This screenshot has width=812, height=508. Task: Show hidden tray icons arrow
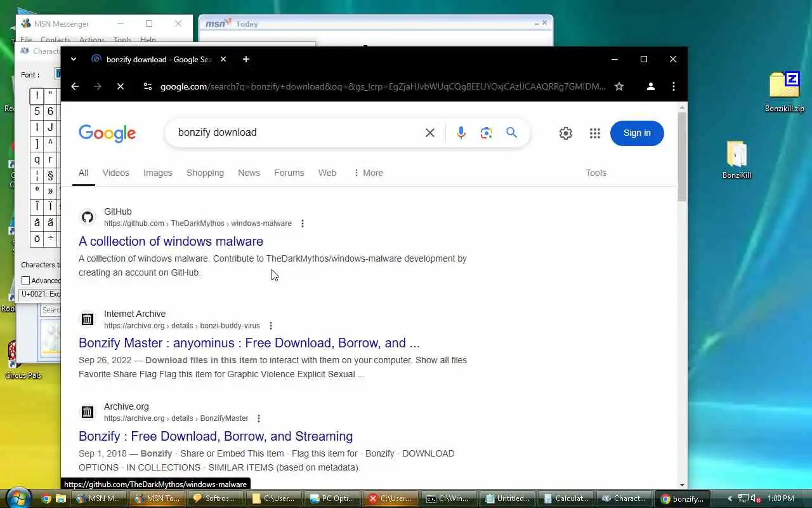point(730,498)
